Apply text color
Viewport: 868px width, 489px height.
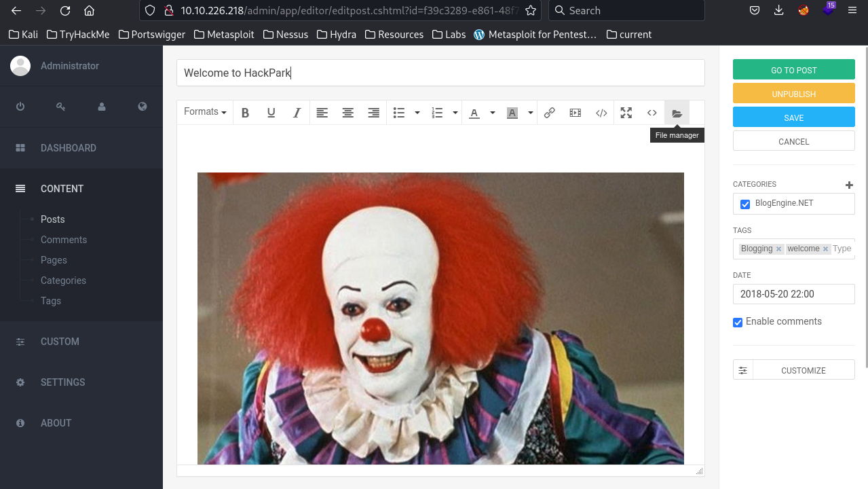tap(474, 113)
